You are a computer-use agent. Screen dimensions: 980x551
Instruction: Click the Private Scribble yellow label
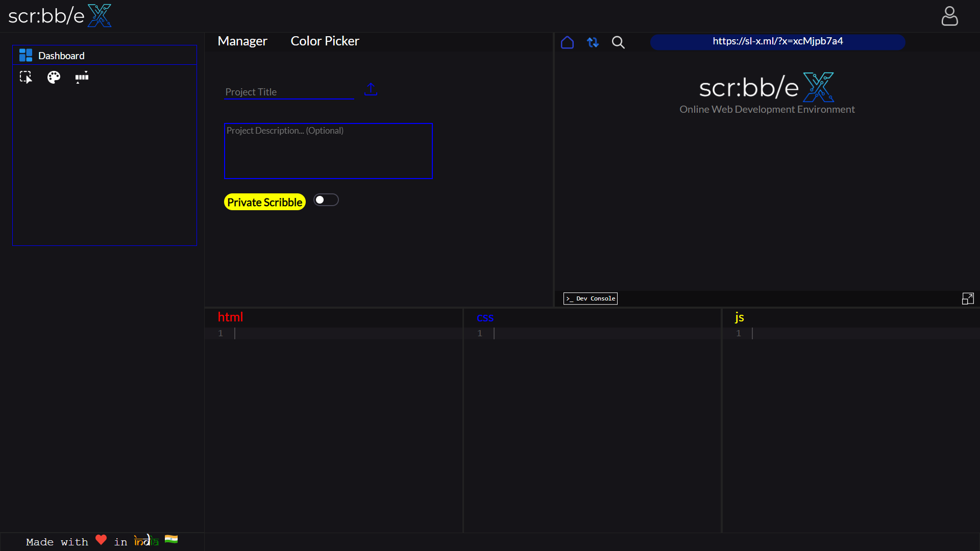(264, 202)
